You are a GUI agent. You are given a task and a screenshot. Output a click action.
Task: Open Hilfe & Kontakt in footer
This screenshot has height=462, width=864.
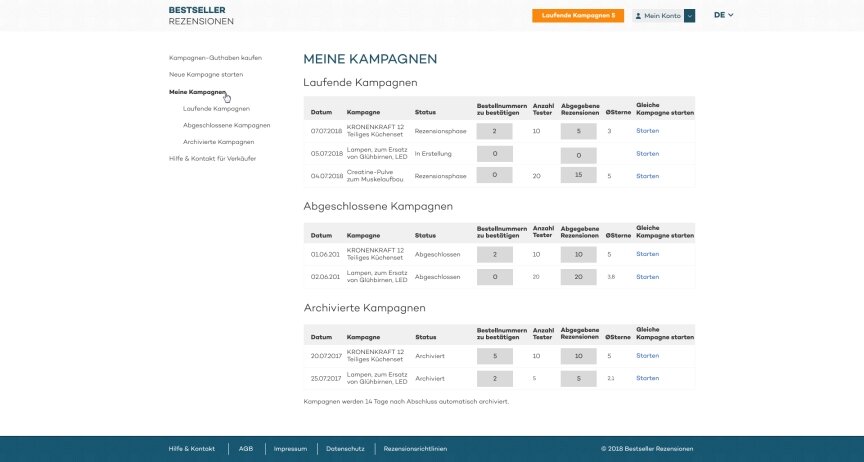click(x=192, y=449)
